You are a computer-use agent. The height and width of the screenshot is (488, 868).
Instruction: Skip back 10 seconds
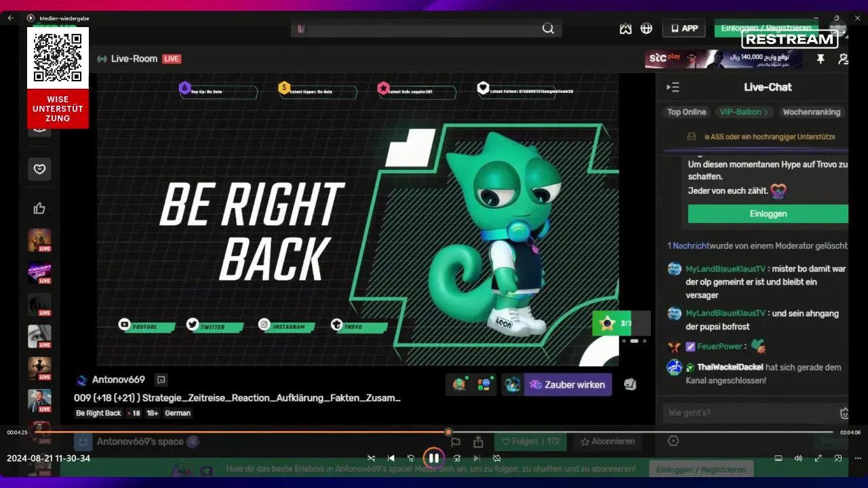[x=410, y=458]
